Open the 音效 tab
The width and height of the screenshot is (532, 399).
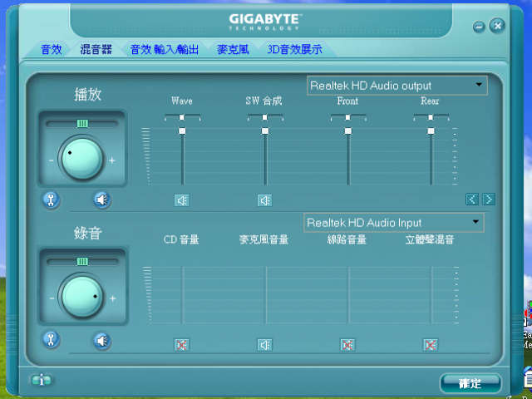[52, 50]
